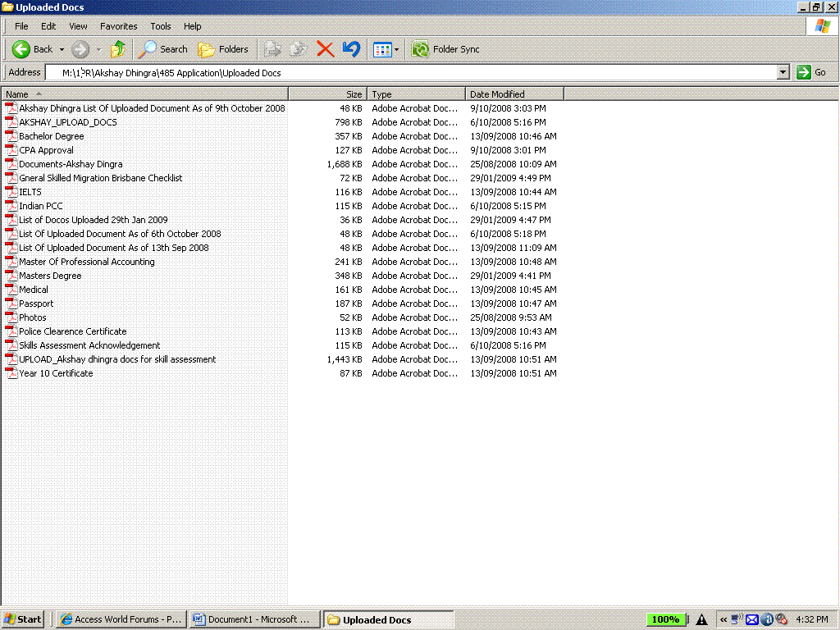
Task: Click the network computers tray icon
Action: 737,619
